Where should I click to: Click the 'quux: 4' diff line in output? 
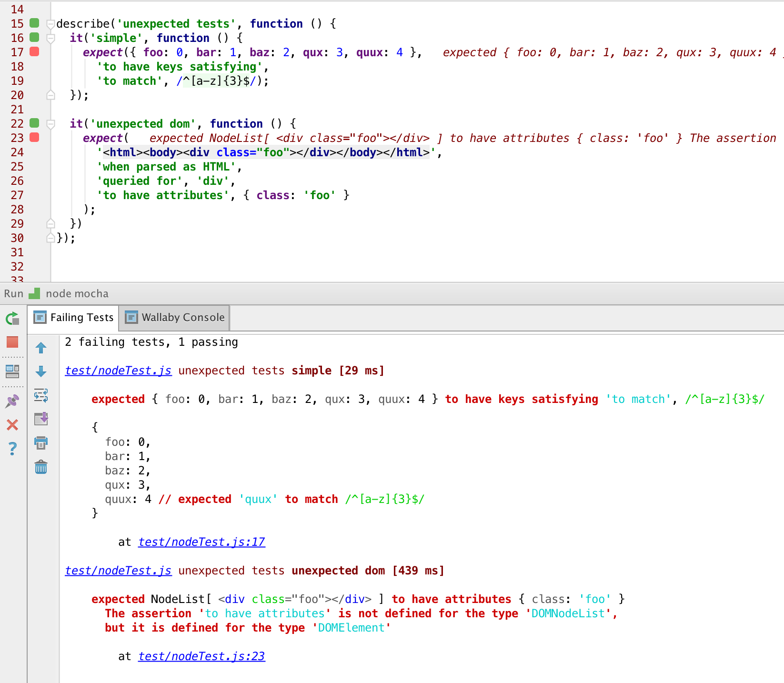[x=265, y=499]
